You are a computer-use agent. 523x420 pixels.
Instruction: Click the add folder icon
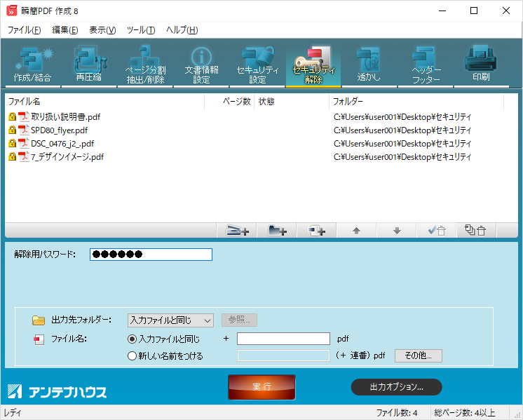(277, 231)
